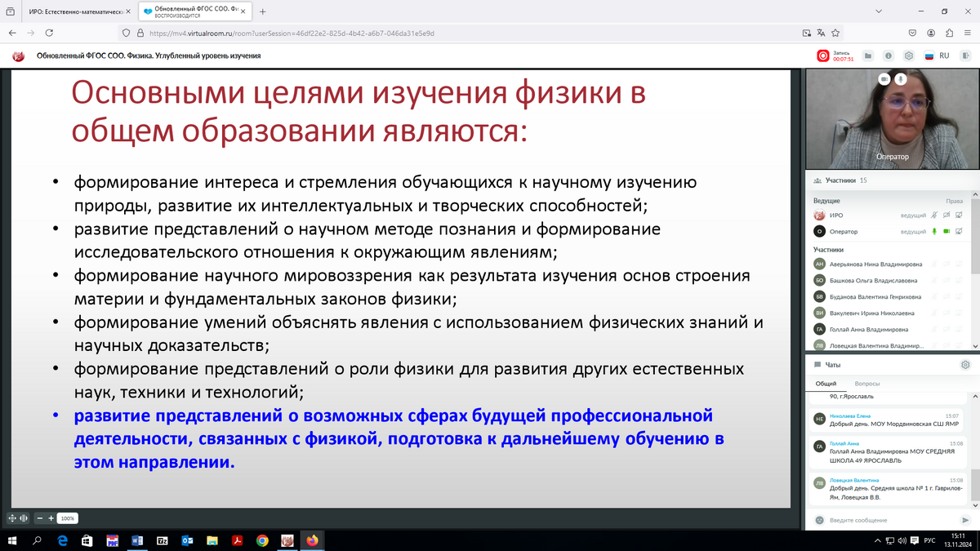Toggle microphone icon on the video panel
The height and width of the screenshot is (551, 980).
coord(900,79)
